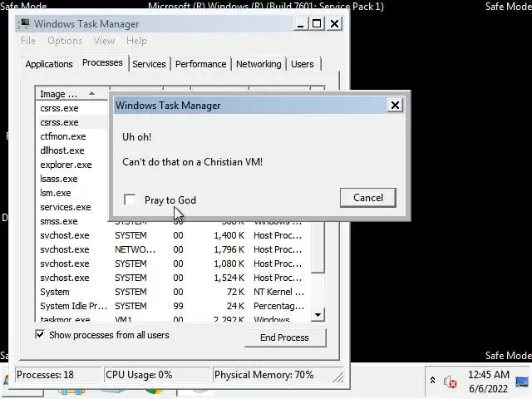
Task: Select the svchost.exe row using 1,080 K
Action: tap(173, 264)
